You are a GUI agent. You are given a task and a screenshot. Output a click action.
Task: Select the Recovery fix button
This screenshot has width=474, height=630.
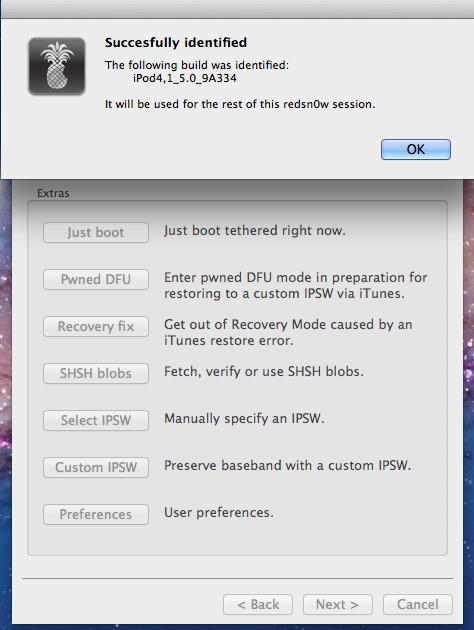[96, 326]
